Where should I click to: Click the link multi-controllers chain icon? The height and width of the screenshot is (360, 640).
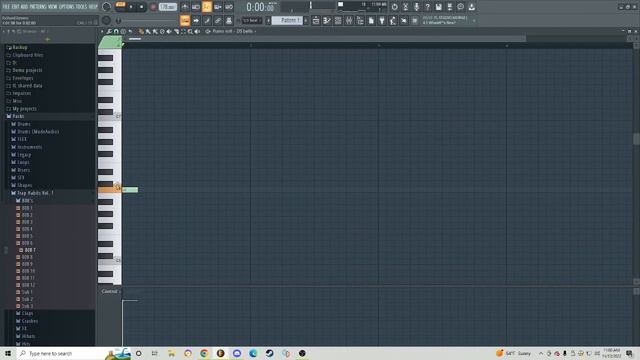tap(218, 20)
